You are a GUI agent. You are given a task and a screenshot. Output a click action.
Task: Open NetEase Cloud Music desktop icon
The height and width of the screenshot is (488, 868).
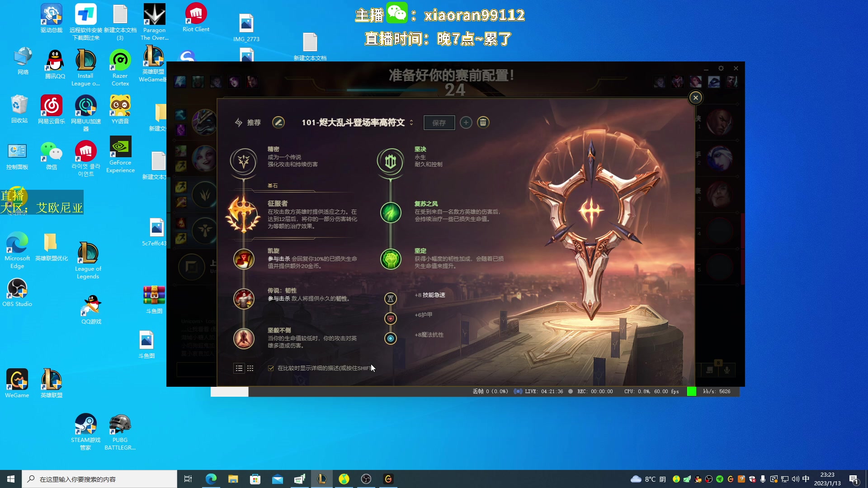(x=52, y=110)
